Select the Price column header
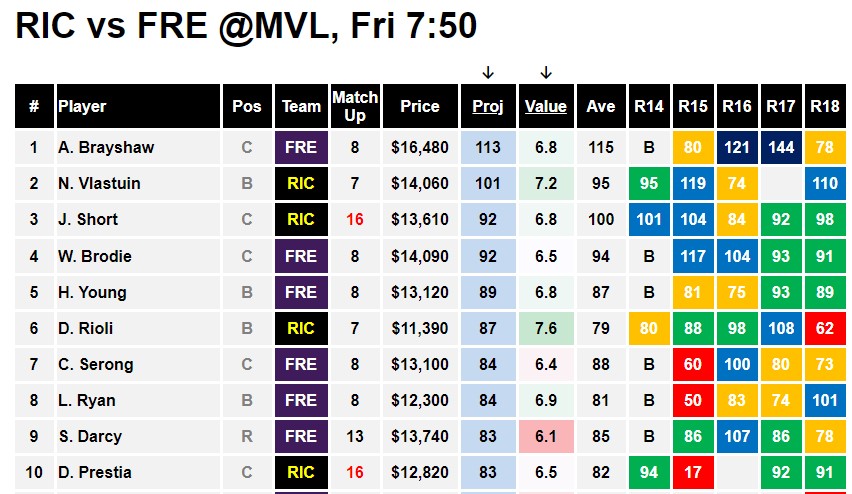This screenshot has width=852, height=494. pyautogui.click(x=420, y=106)
